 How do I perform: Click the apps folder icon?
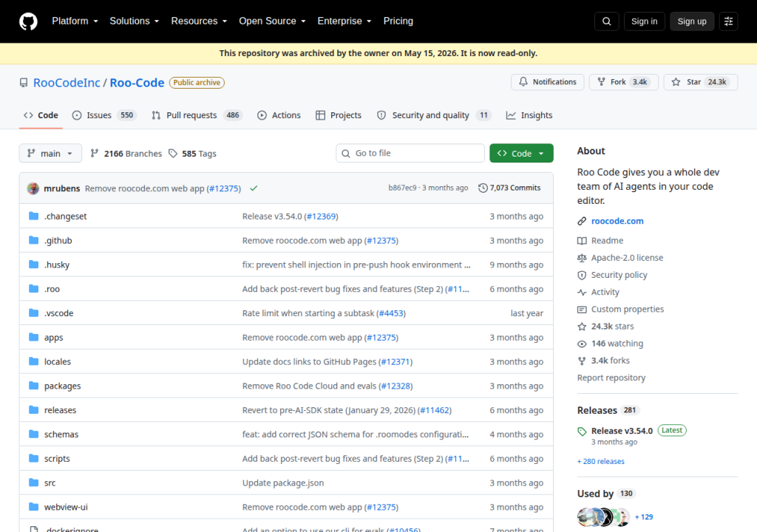click(33, 337)
